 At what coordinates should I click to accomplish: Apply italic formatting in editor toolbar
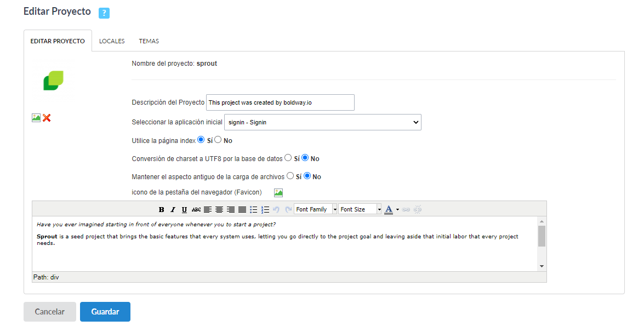point(173,209)
